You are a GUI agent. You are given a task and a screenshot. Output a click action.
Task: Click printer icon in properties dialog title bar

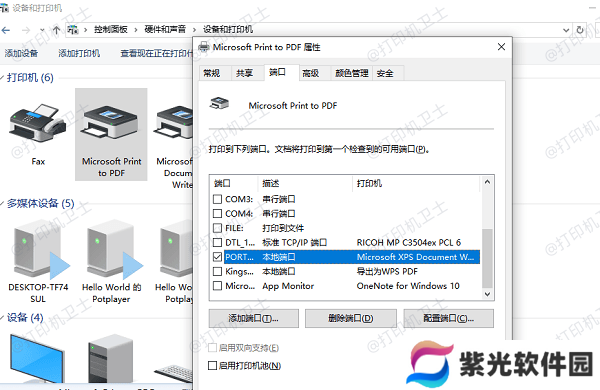pos(204,47)
